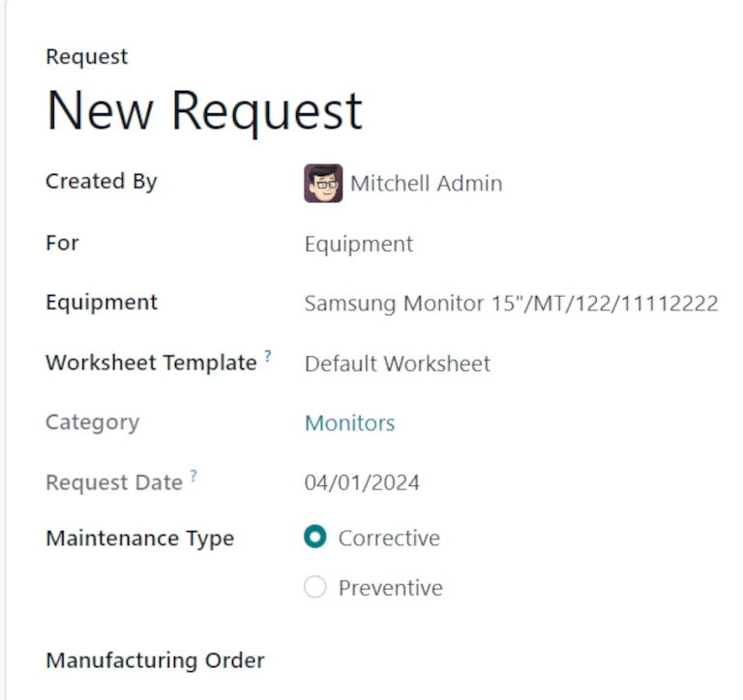Click Mitchell Admin's avatar picture
The image size is (743, 700).
point(323,183)
